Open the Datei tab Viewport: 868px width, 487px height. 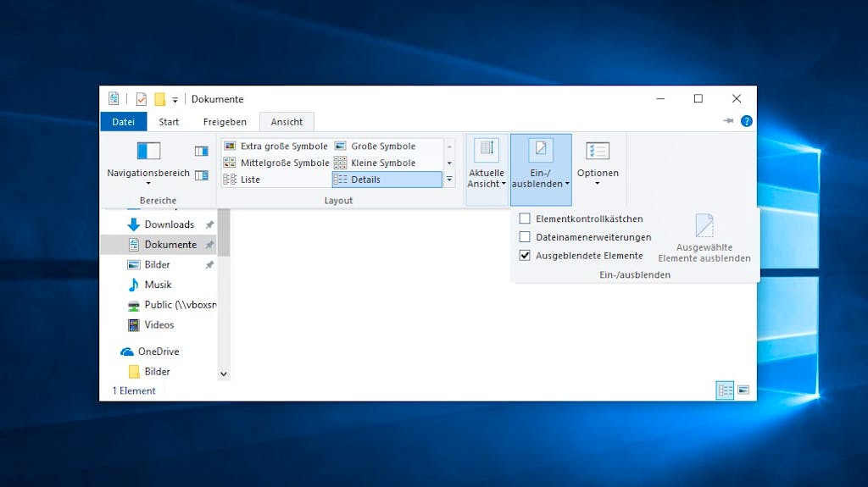pyautogui.click(x=124, y=122)
